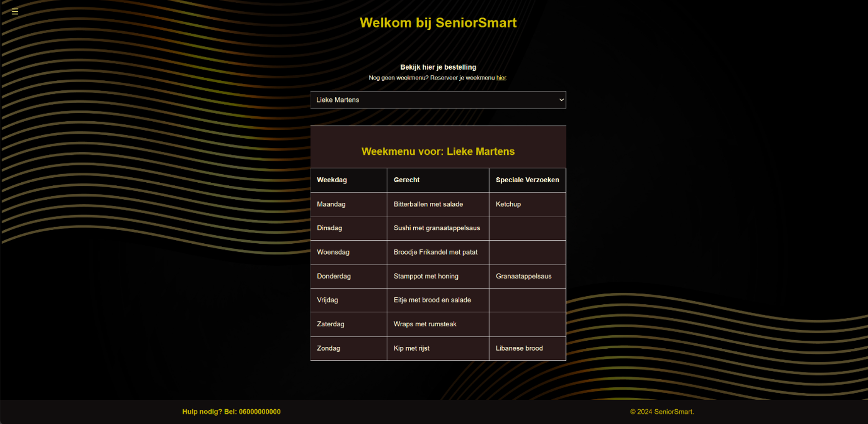Click the help phone number 06000000000
This screenshot has height=424, width=868.
coord(259,412)
